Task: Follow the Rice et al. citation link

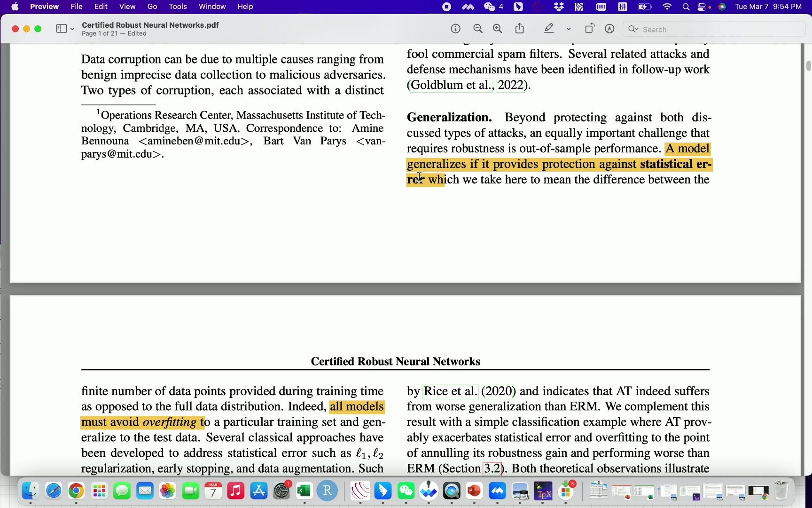Action: (450, 391)
